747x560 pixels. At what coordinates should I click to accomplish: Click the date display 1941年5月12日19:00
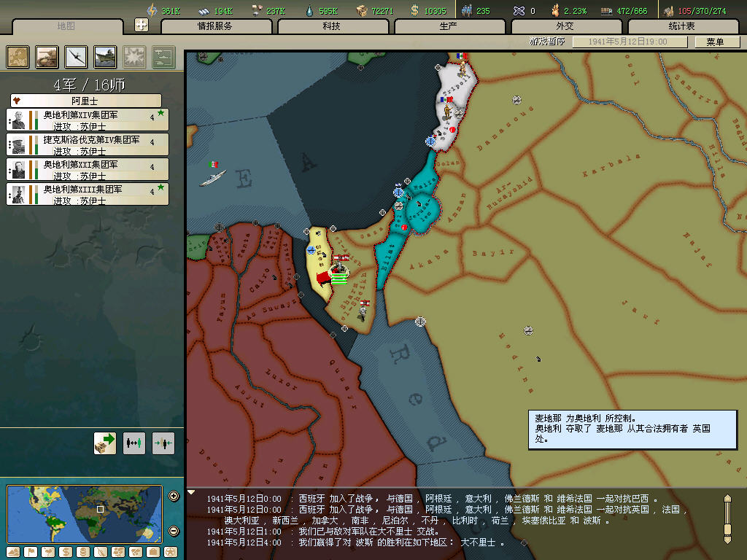[630, 42]
